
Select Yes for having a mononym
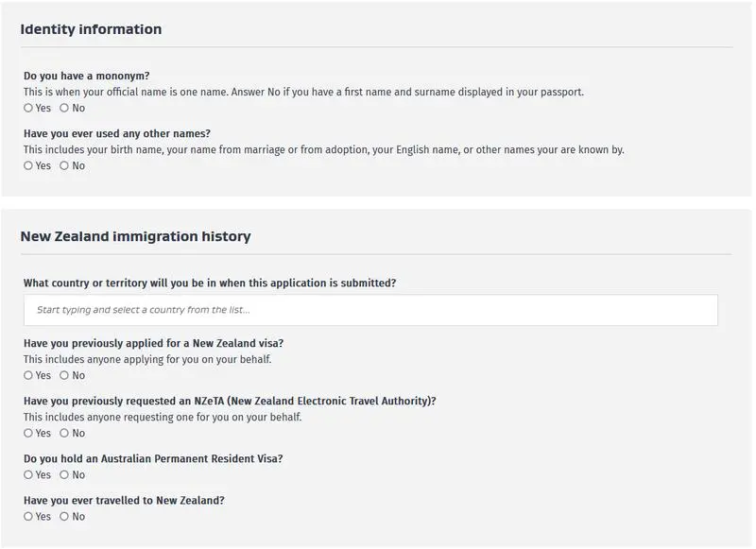pos(28,108)
